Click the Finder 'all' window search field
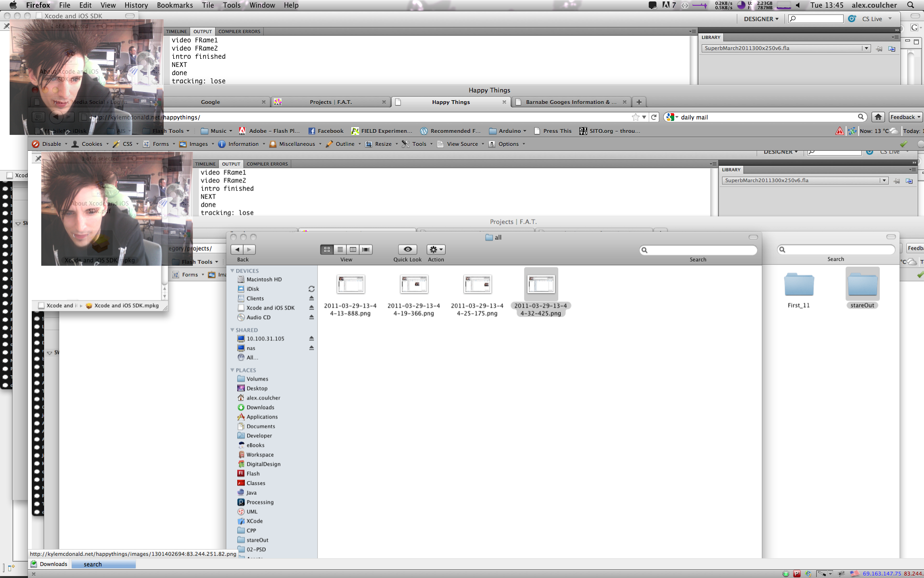 pyautogui.click(x=698, y=250)
